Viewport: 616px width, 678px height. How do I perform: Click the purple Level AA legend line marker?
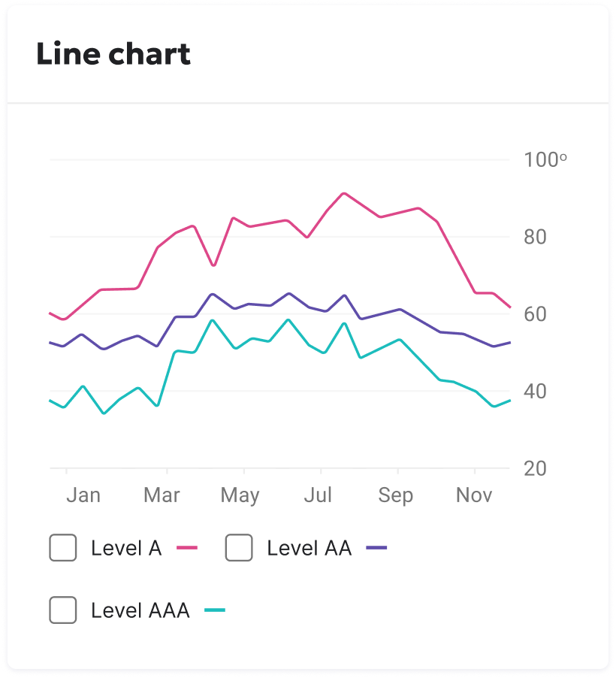tap(377, 548)
